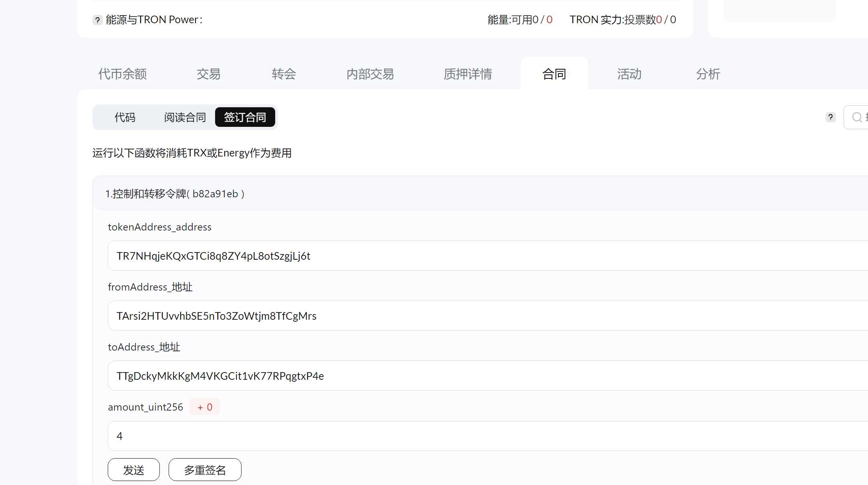Switch to the 活动 tab
868x485 pixels.
(629, 74)
